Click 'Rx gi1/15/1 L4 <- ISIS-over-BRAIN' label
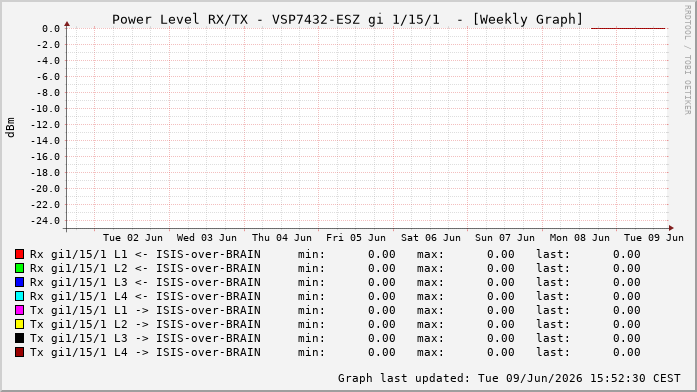 [x=145, y=296]
